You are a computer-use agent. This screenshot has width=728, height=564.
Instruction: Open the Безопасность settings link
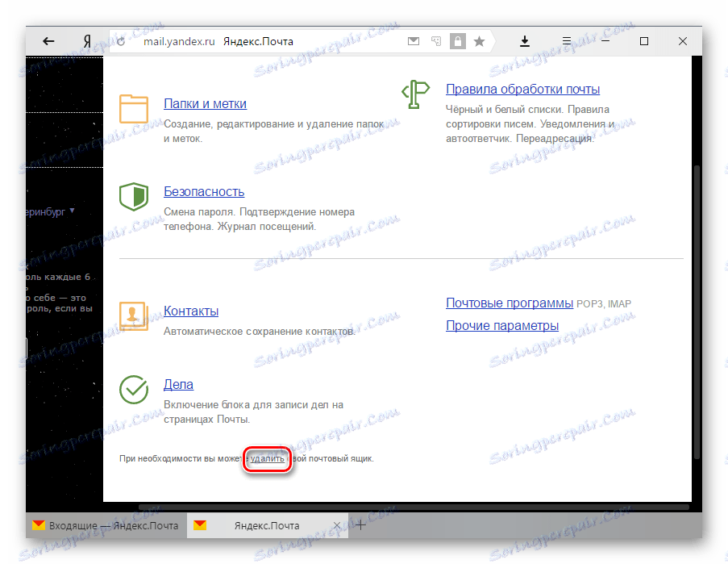pyautogui.click(x=204, y=191)
